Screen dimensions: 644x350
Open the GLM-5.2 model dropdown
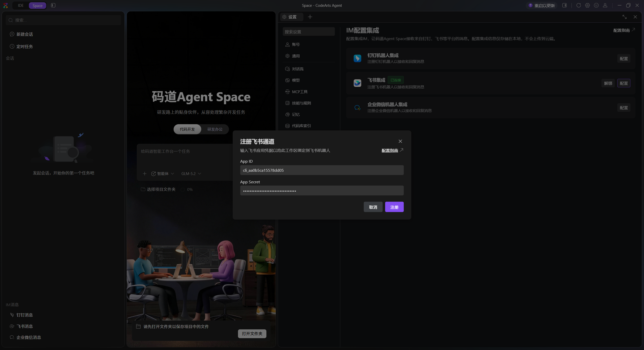coord(191,173)
